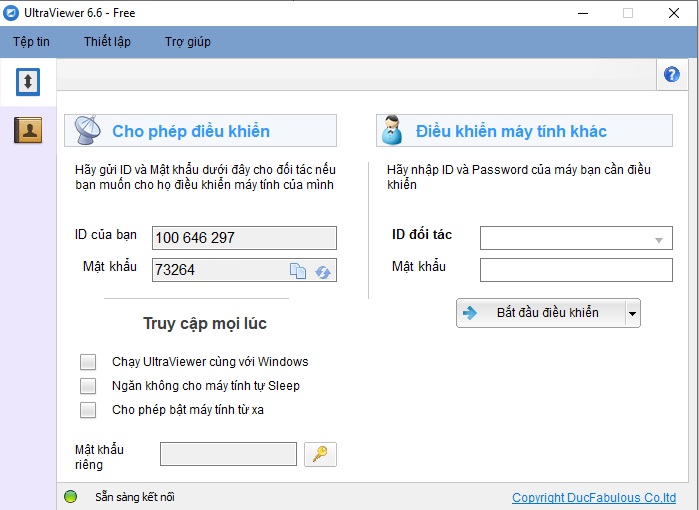Tick Ngăn không cho máy tính tự Sleep
The height and width of the screenshot is (510, 699).
click(x=88, y=386)
